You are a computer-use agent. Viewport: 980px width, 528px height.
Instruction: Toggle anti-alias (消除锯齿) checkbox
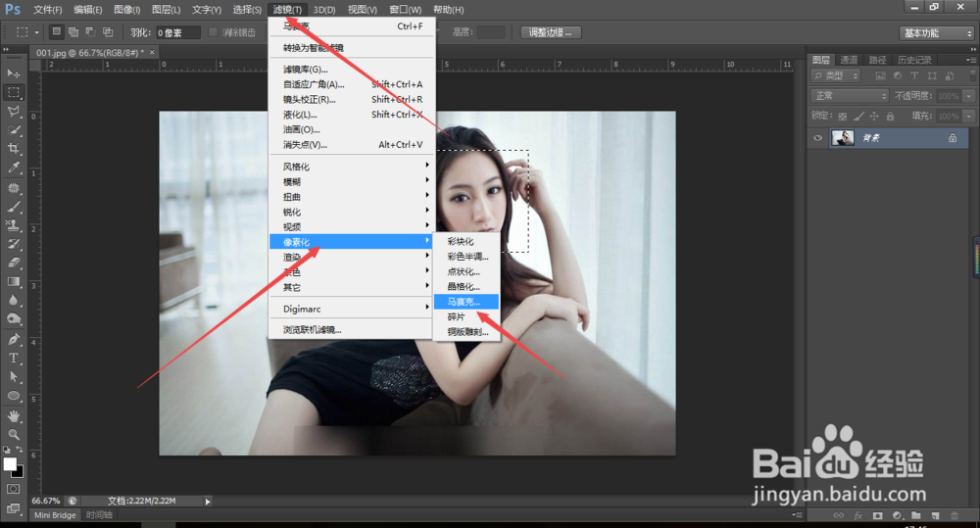click(213, 32)
